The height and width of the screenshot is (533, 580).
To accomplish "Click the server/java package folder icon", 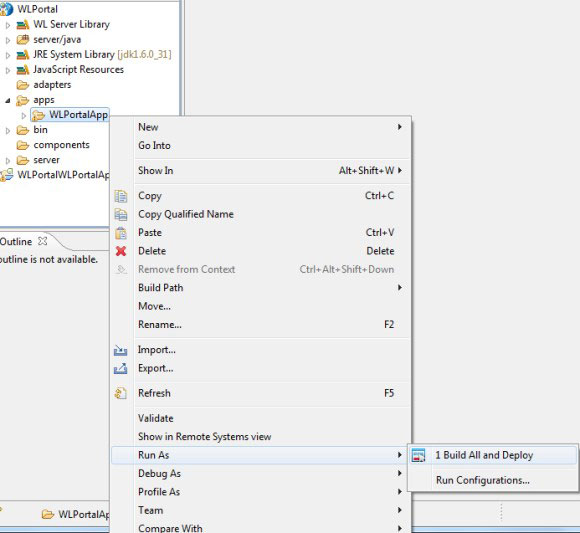I will click(x=23, y=40).
